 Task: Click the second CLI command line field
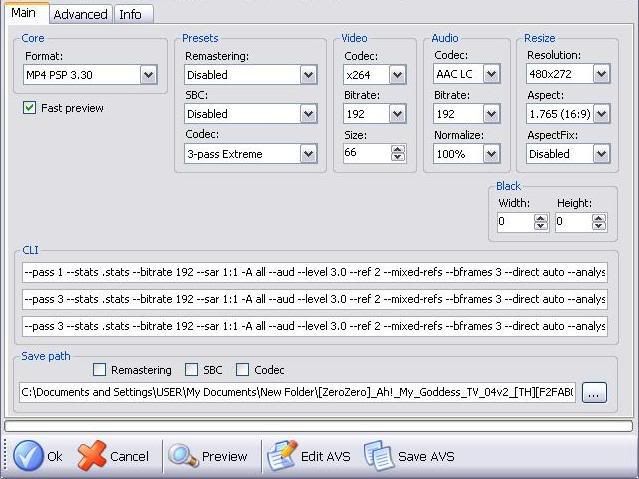315,299
